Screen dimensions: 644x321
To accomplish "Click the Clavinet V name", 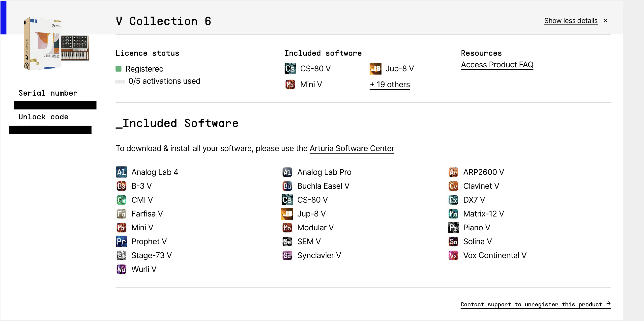I will [481, 186].
